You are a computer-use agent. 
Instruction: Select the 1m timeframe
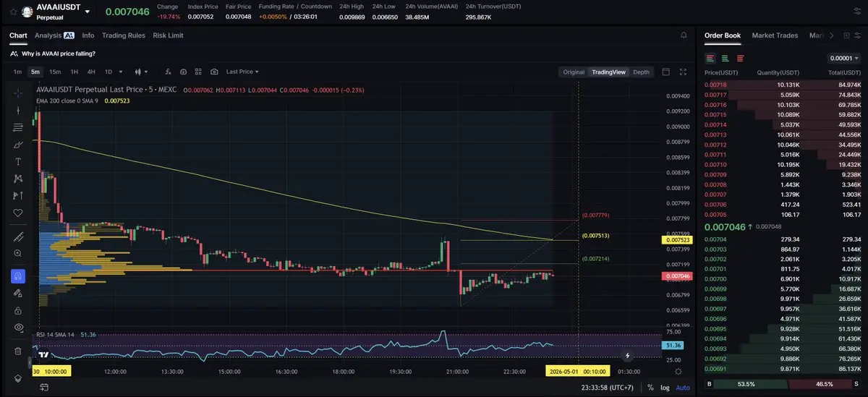(17, 72)
